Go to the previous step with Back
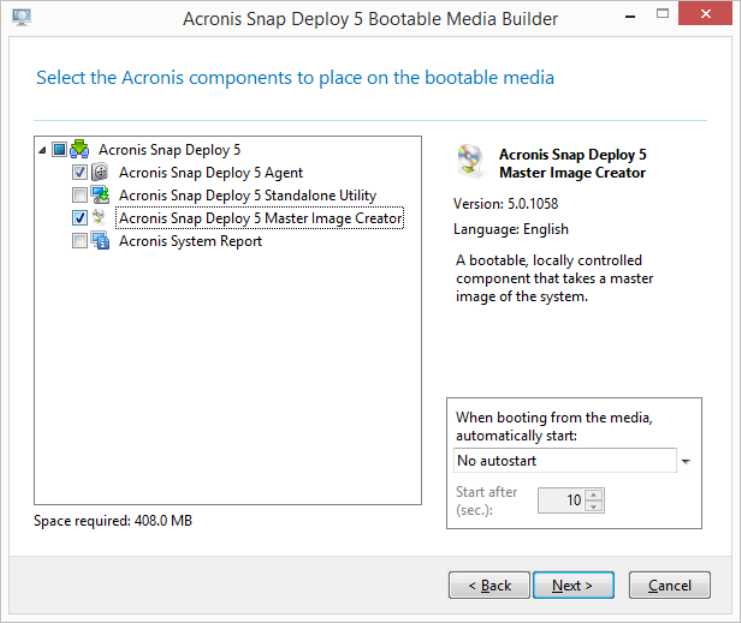741x623 pixels. coord(489,585)
